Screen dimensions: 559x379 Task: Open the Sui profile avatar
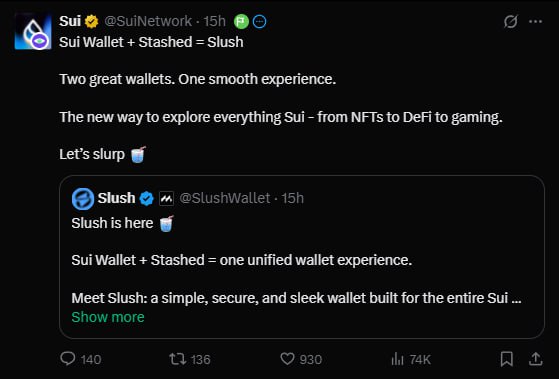pyautogui.click(x=33, y=31)
